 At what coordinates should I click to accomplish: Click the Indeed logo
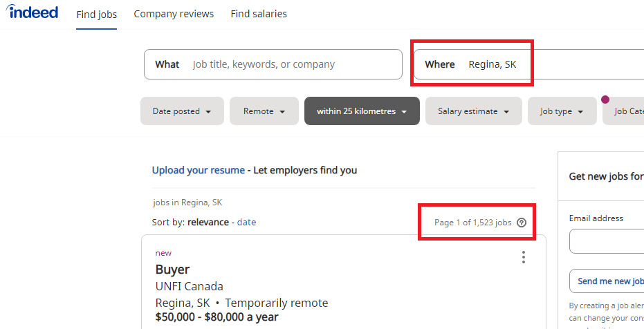tap(32, 12)
